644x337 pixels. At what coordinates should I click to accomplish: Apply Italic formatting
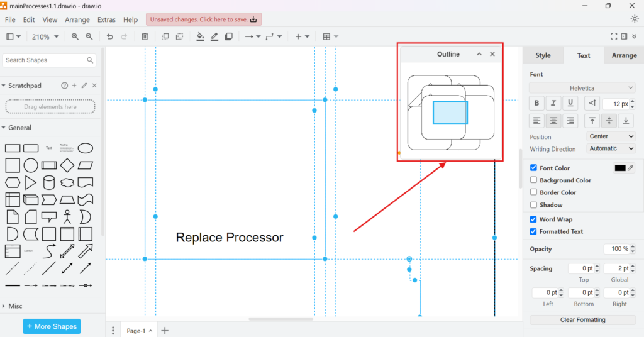coord(553,103)
